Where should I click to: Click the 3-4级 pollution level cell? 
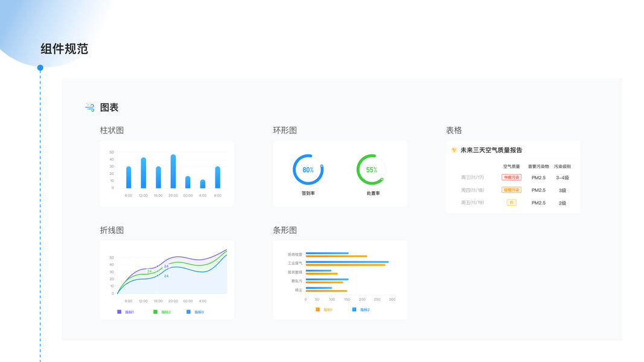(x=563, y=178)
